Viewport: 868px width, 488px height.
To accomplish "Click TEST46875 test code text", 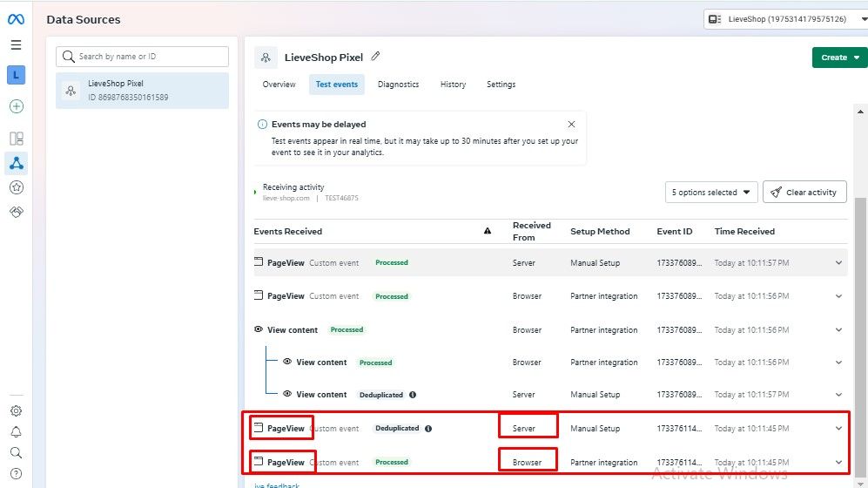I will (341, 198).
